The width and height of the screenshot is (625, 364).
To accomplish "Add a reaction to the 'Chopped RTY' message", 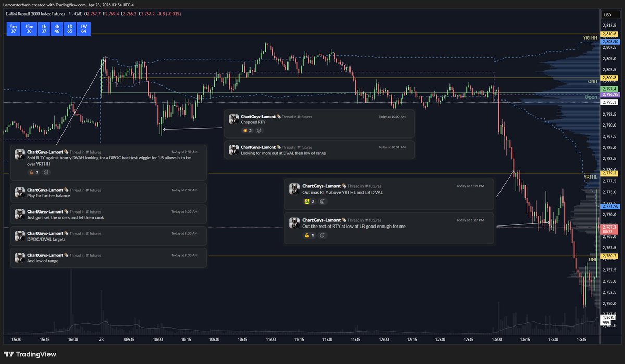I will point(259,130).
